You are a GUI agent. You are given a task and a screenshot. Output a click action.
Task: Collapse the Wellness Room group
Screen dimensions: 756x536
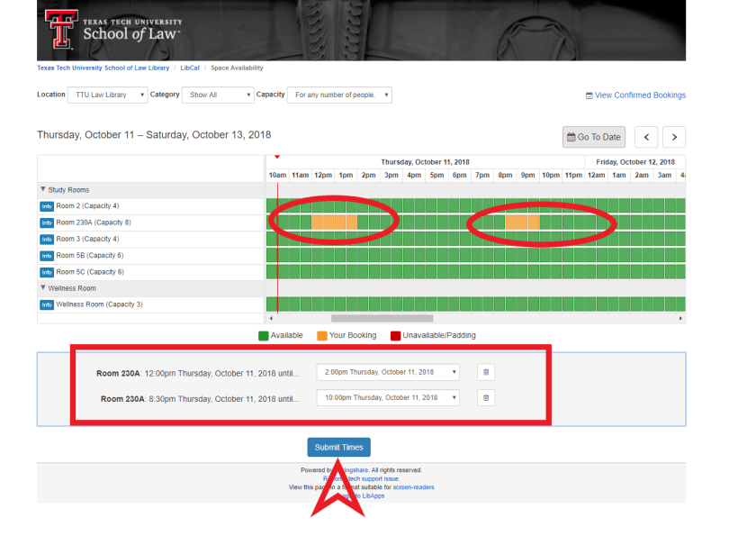[43, 288]
